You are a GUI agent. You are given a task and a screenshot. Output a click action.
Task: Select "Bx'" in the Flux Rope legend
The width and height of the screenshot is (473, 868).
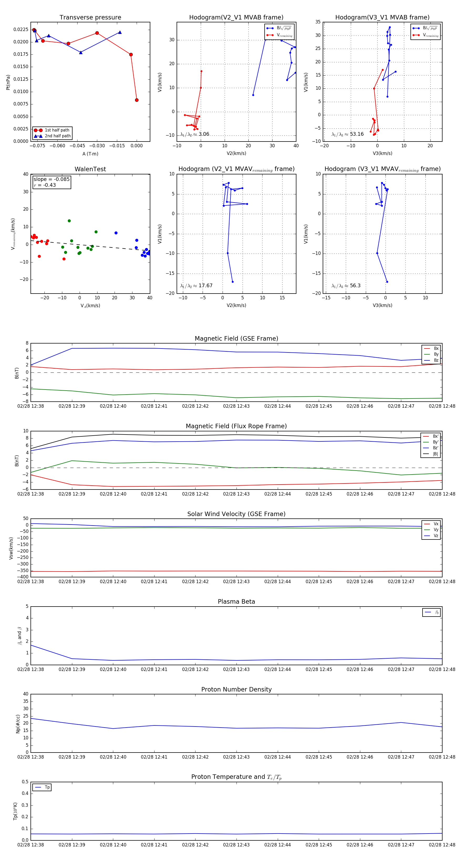coord(431,436)
